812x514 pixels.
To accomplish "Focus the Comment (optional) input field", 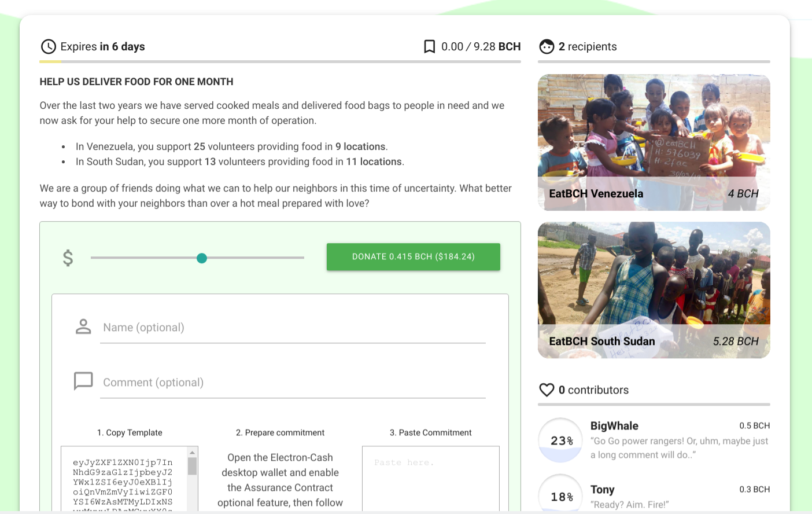I will pos(293,383).
